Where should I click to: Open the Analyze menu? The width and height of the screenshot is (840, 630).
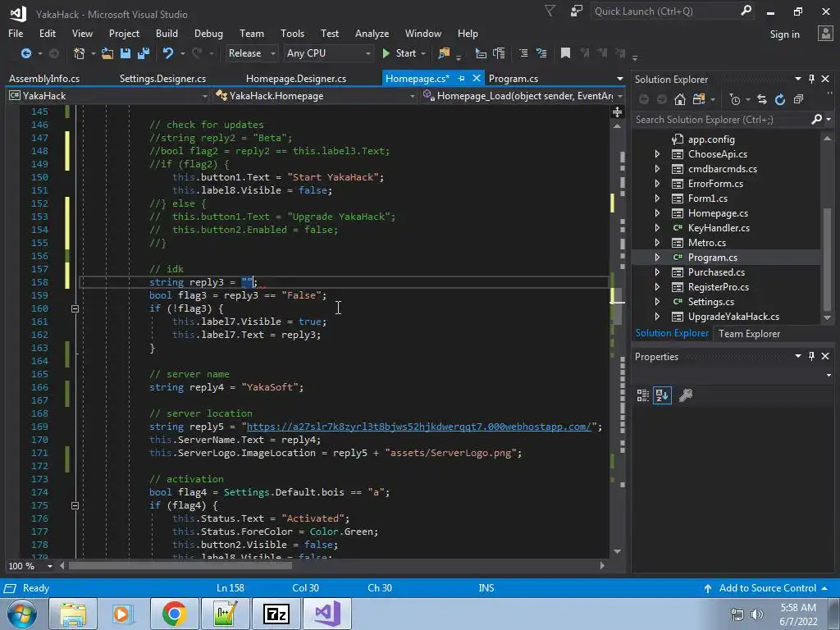(372, 33)
